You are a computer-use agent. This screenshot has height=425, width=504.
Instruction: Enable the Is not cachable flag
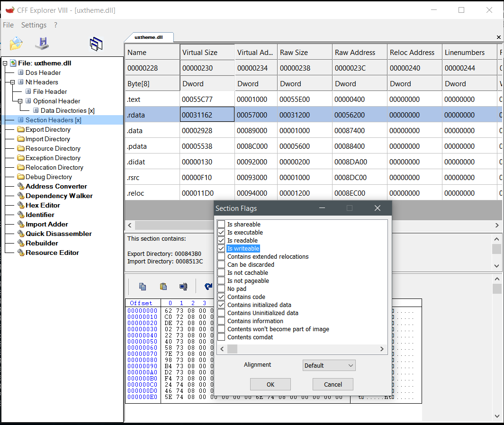[221, 272]
